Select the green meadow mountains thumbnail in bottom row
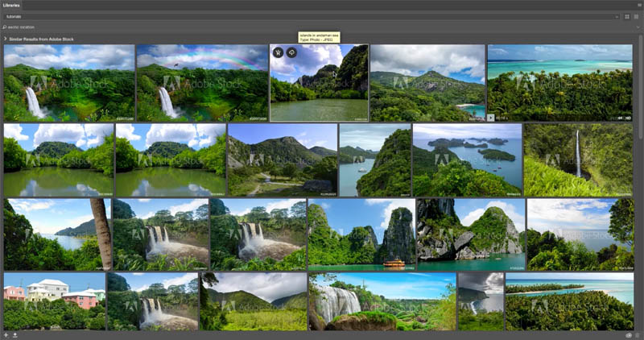Viewport: 644px width, 340px height. [x=254, y=301]
